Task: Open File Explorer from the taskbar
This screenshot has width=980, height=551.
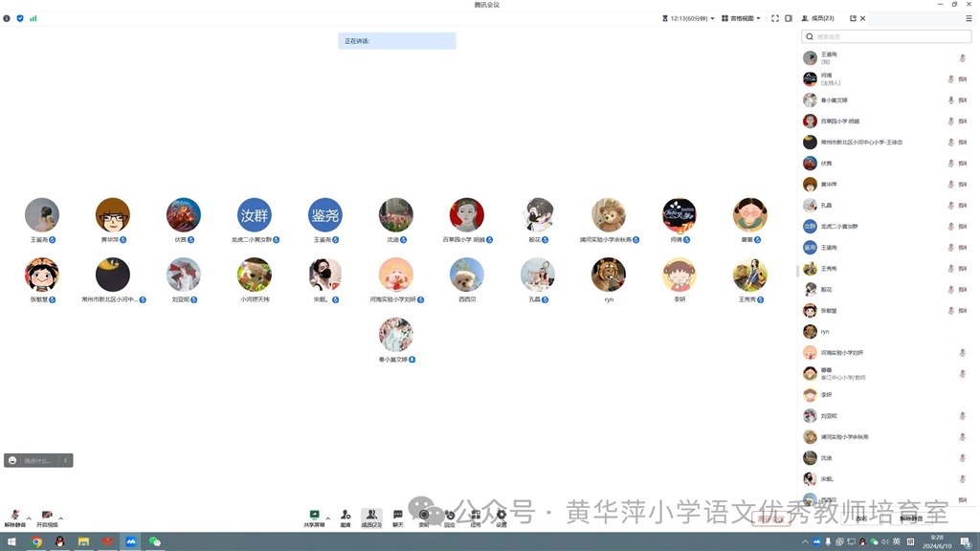Action: click(84, 541)
